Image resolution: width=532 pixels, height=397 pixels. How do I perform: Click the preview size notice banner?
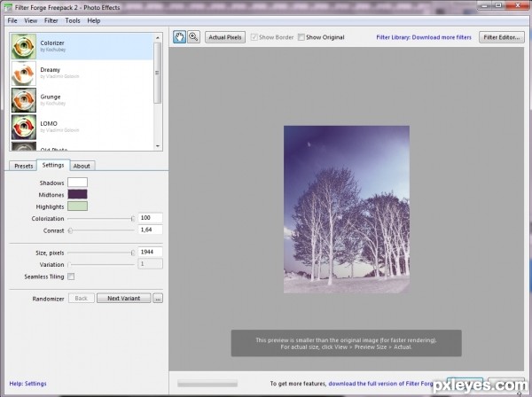click(x=347, y=343)
